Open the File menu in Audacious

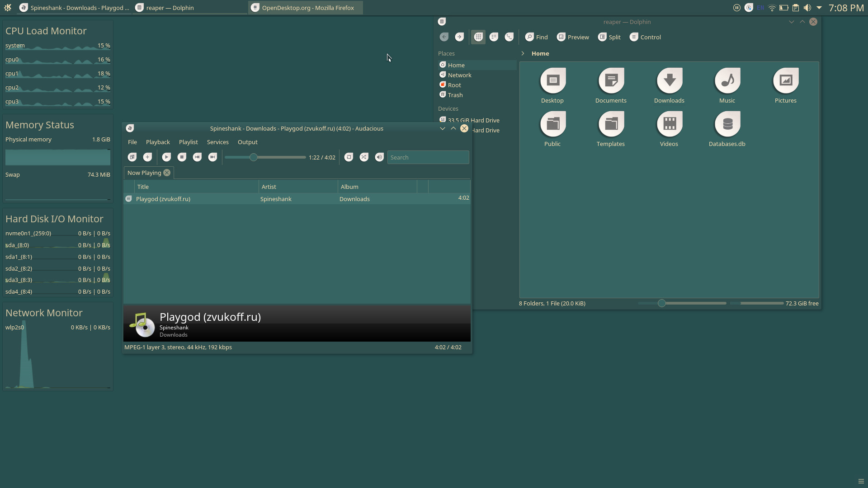(132, 142)
